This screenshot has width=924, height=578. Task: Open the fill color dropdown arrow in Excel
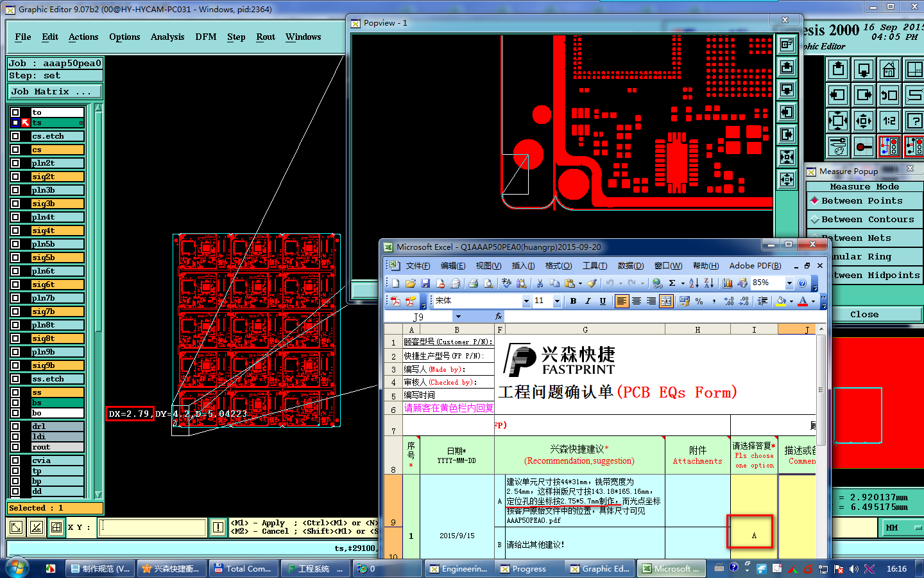(791, 301)
